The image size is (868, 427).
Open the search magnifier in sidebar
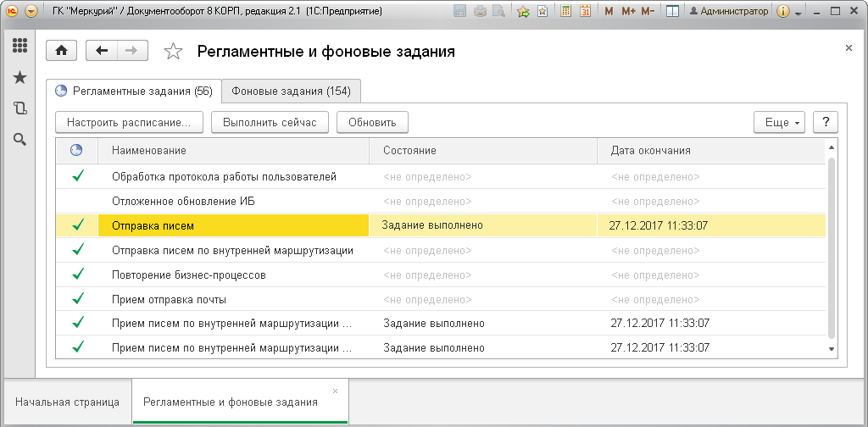pos(20,140)
